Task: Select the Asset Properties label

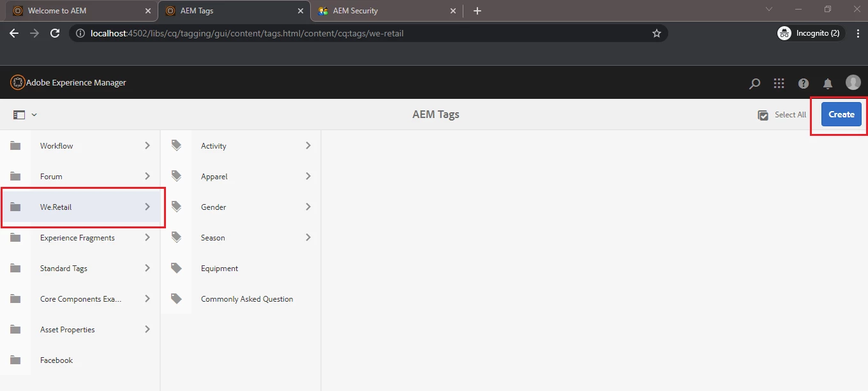Action: [x=67, y=330]
